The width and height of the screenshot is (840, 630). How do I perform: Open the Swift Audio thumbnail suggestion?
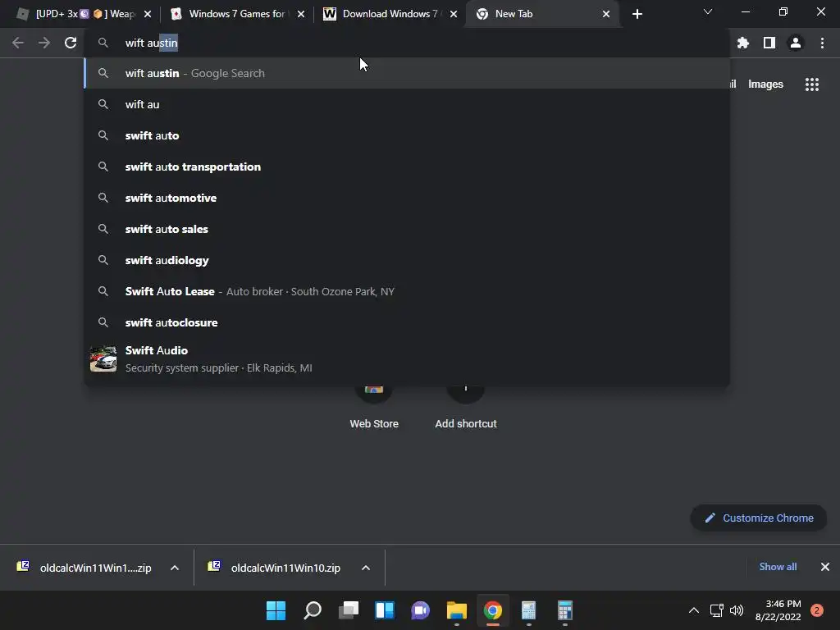tap(407, 359)
